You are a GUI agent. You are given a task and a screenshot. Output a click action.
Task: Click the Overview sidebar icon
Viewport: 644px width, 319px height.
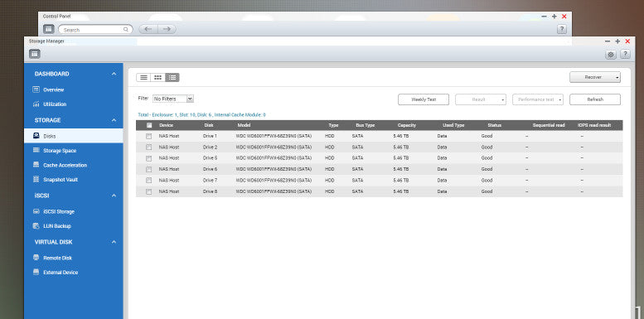pos(36,89)
